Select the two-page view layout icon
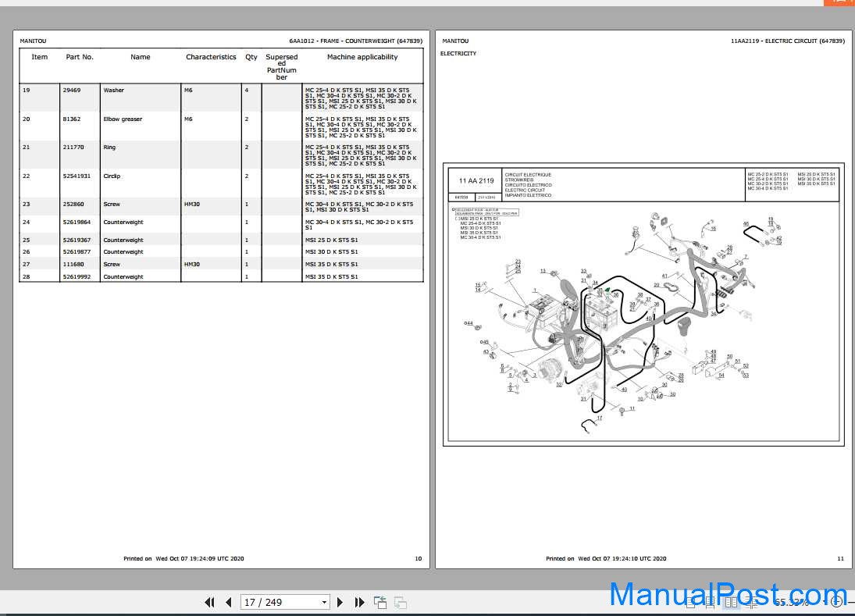The image size is (855, 616). pyautogui.click(x=731, y=603)
